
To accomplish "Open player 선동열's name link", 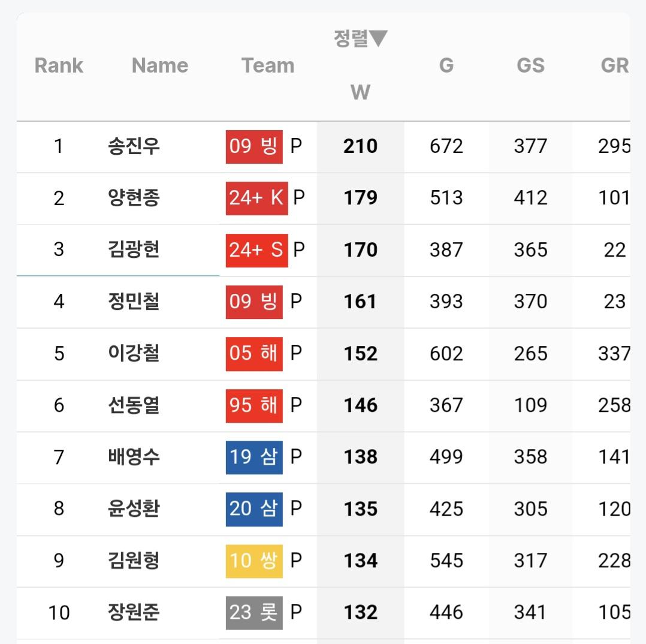I will pos(134,405).
